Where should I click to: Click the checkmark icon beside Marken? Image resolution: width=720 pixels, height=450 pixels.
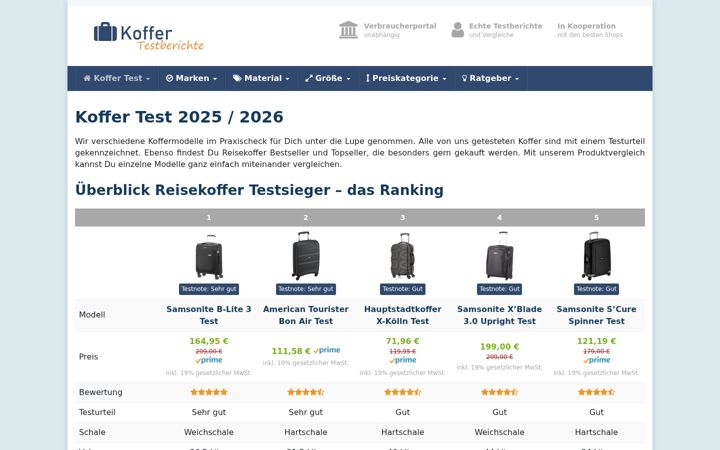pyautogui.click(x=169, y=78)
